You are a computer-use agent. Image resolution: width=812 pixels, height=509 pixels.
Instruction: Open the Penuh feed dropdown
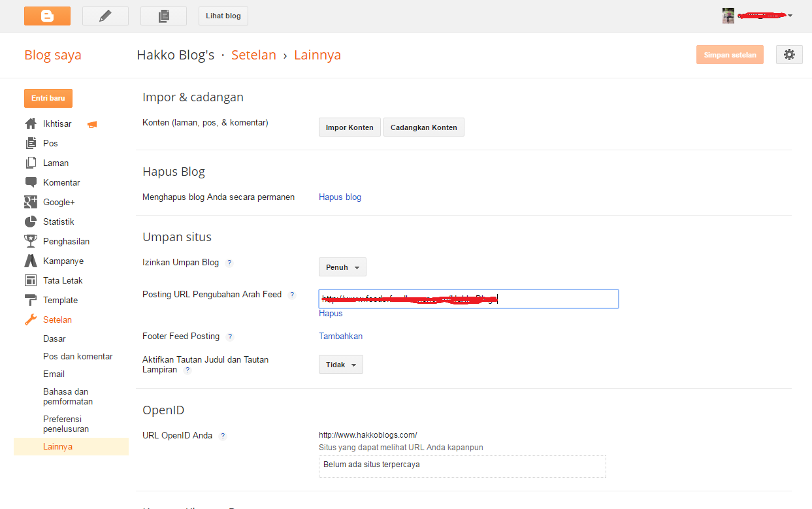[342, 267]
